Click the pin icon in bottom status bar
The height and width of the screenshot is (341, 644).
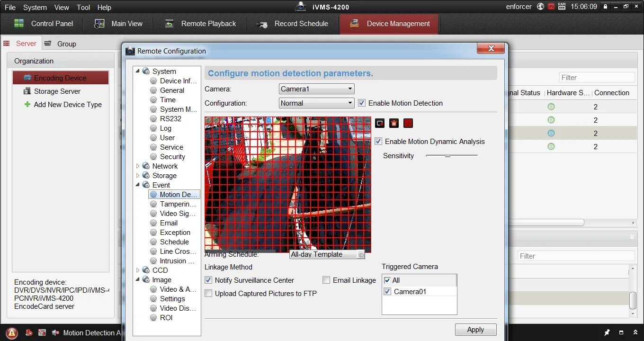point(607,332)
